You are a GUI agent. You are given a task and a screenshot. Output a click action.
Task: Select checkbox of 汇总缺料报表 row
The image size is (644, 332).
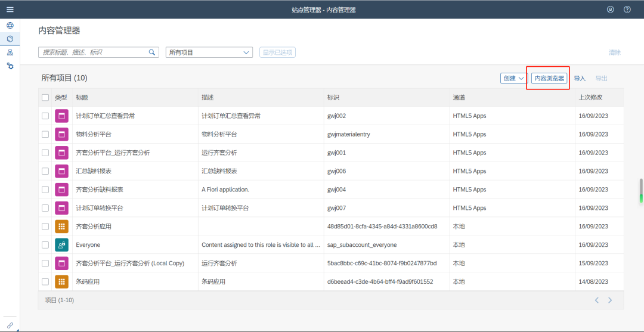45,171
